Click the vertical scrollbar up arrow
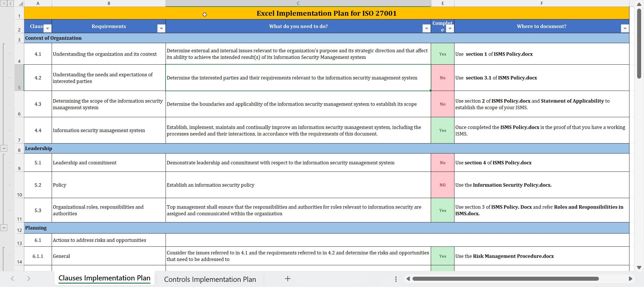 (x=639, y=4)
